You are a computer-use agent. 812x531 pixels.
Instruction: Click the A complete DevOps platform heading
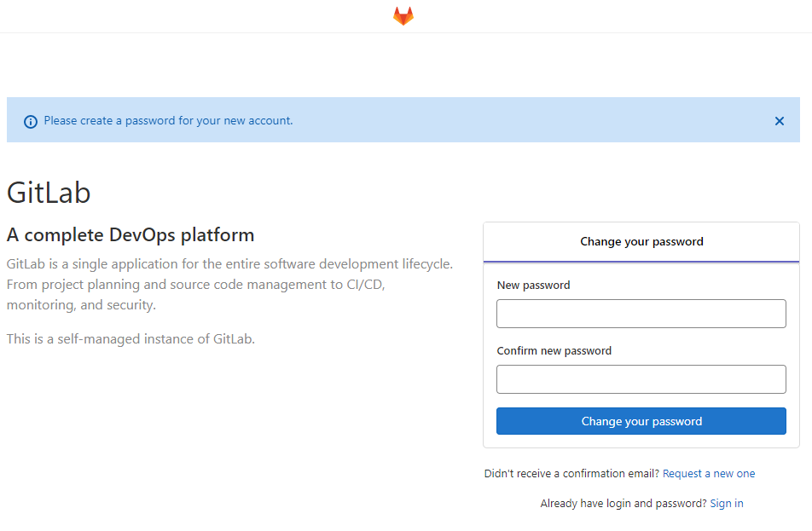[x=130, y=235]
